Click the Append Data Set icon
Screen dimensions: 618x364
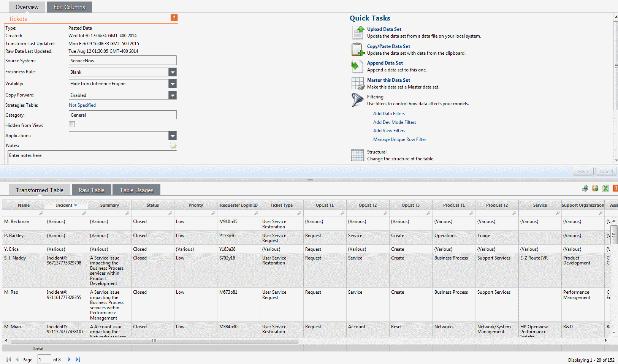357,66
